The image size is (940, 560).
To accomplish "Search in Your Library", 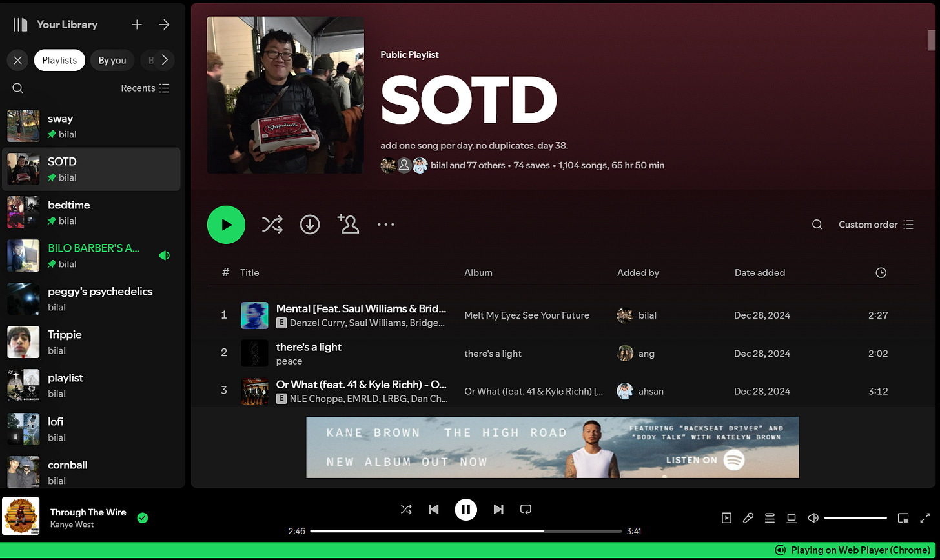I will [18, 88].
